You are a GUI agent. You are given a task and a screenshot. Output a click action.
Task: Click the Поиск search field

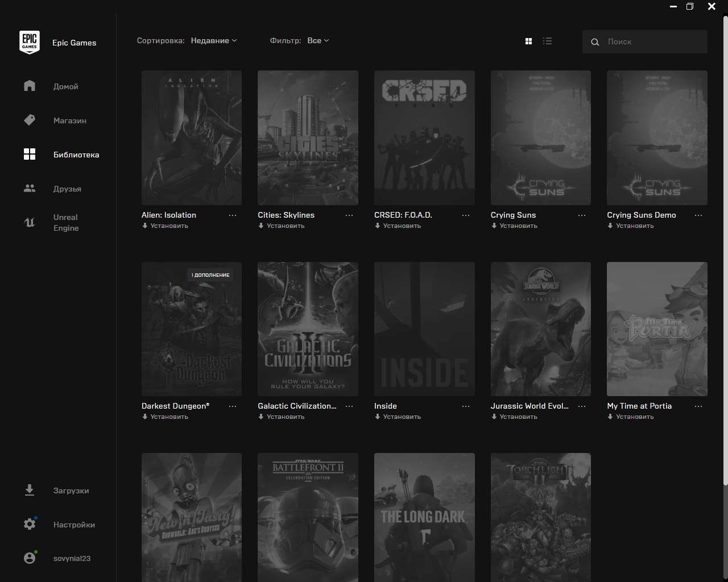pyautogui.click(x=644, y=42)
